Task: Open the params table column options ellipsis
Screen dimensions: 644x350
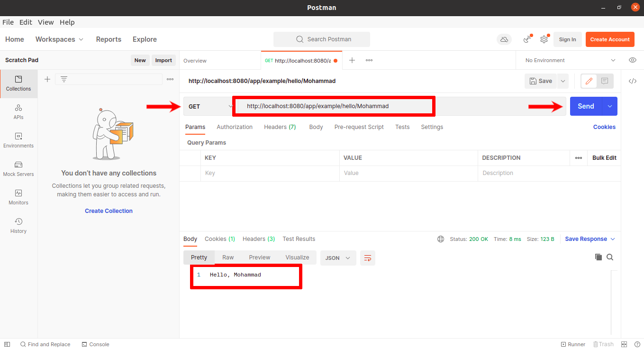Action: pyautogui.click(x=579, y=158)
